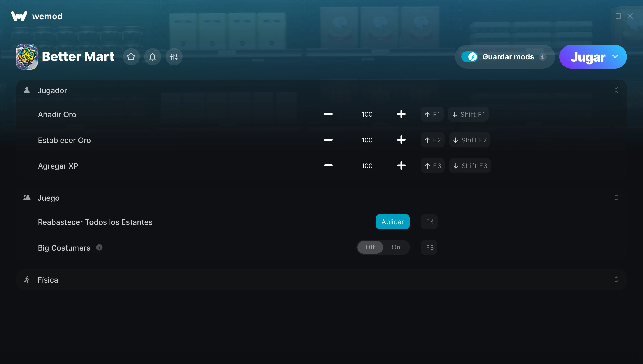The width and height of the screenshot is (643, 364).
Task: Show Guardar mods info icon
Action: [542, 57]
